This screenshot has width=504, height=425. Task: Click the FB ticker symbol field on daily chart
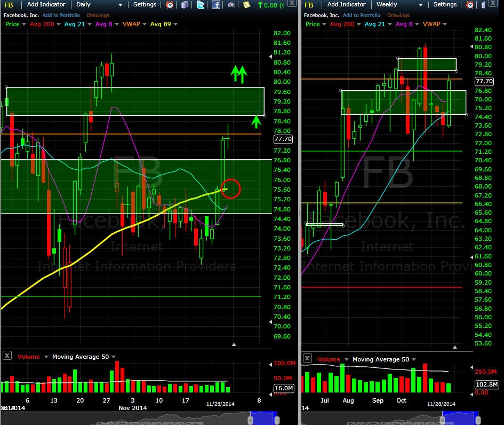[9, 5]
